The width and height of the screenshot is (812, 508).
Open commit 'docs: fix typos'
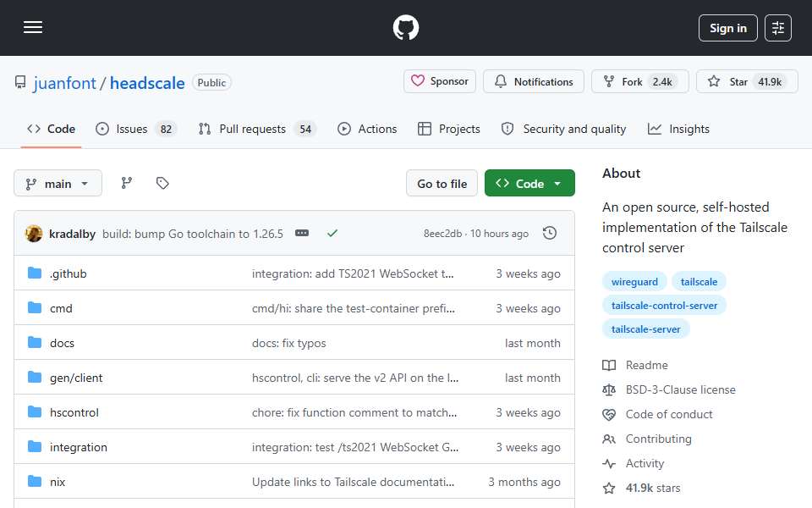(289, 343)
